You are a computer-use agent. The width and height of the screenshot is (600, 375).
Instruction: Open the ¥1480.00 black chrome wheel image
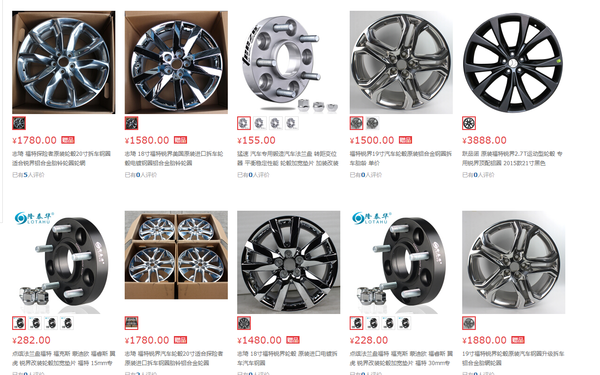(289, 262)
